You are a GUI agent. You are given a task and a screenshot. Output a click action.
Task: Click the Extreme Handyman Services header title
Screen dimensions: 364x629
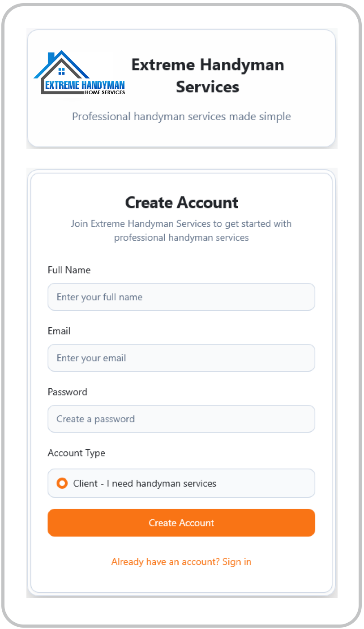pyautogui.click(x=207, y=75)
